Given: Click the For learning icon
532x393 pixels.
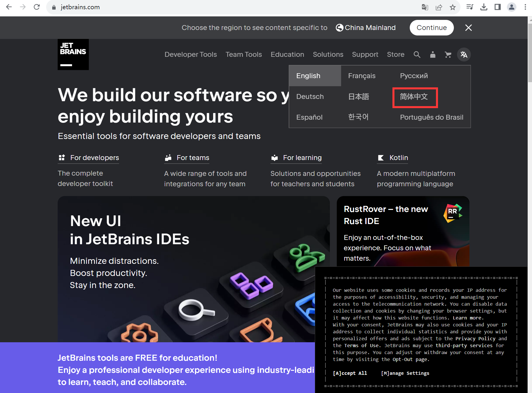Looking at the screenshot, I should [x=275, y=158].
